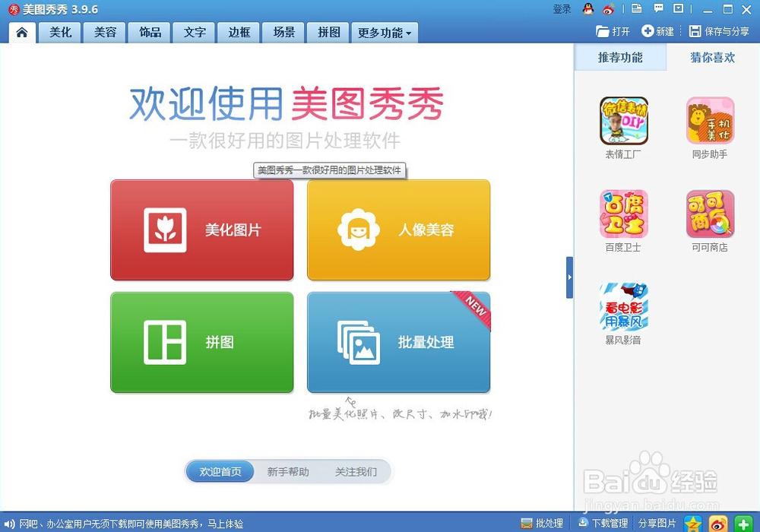Image resolution: width=760 pixels, height=532 pixels.
Task: Switch to the 边框 tab
Action: [x=239, y=33]
